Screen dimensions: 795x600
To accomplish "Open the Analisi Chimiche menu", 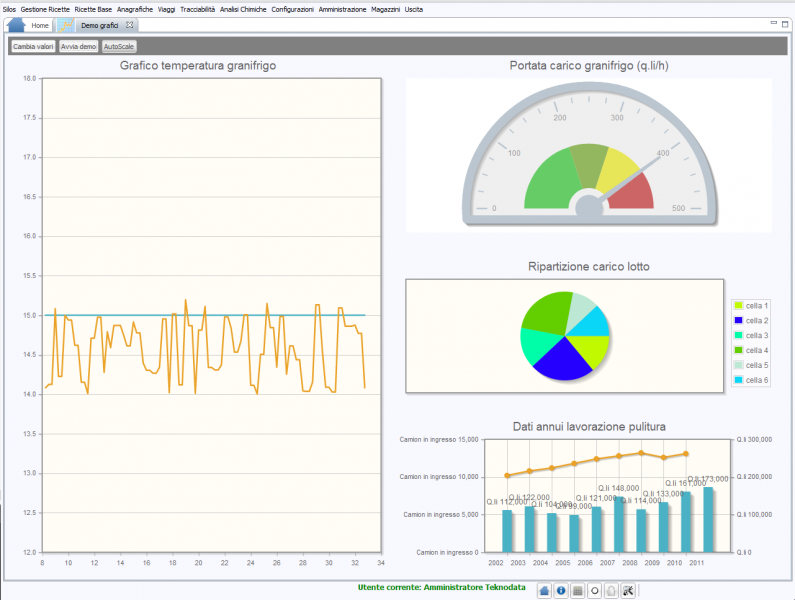I will tap(243, 9).
